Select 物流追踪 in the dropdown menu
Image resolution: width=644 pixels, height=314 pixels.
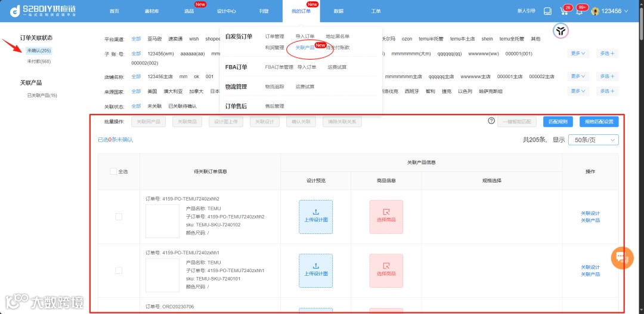click(x=274, y=87)
